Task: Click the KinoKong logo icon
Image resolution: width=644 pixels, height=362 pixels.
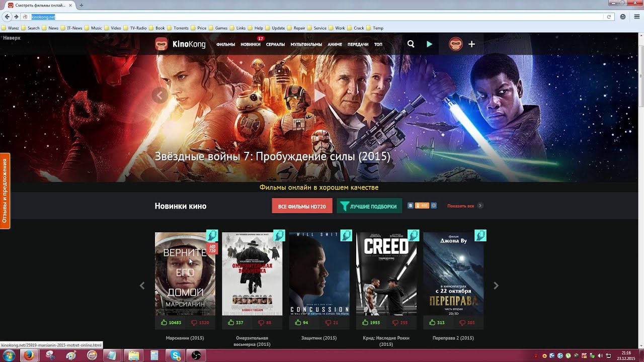Action: point(161,44)
